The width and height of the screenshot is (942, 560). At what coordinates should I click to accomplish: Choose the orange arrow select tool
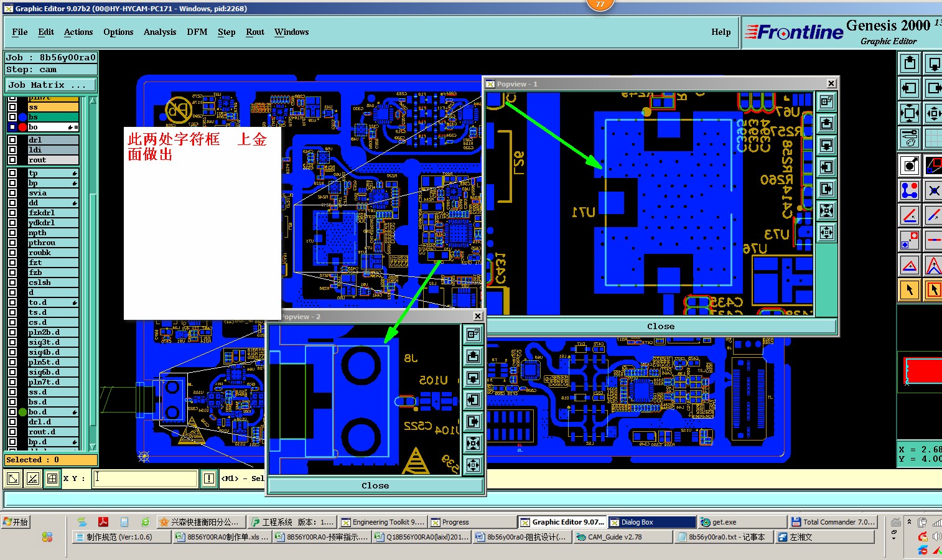[910, 289]
